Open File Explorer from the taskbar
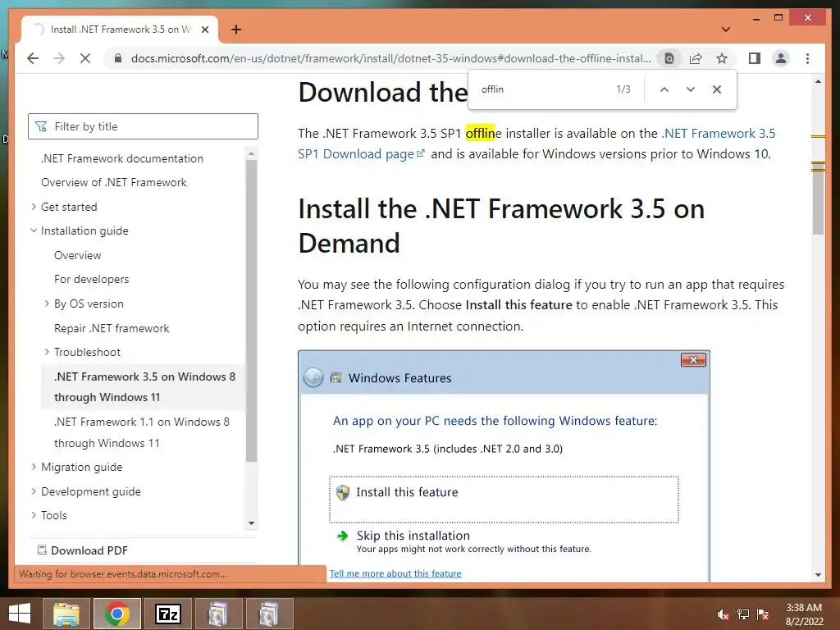Image resolution: width=840 pixels, height=630 pixels. (x=66, y=614)
